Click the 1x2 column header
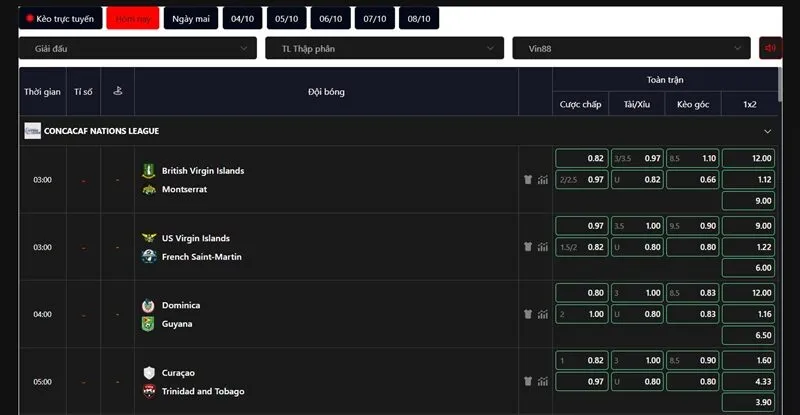This screenshot has width=800, height=415. point(749,104)
